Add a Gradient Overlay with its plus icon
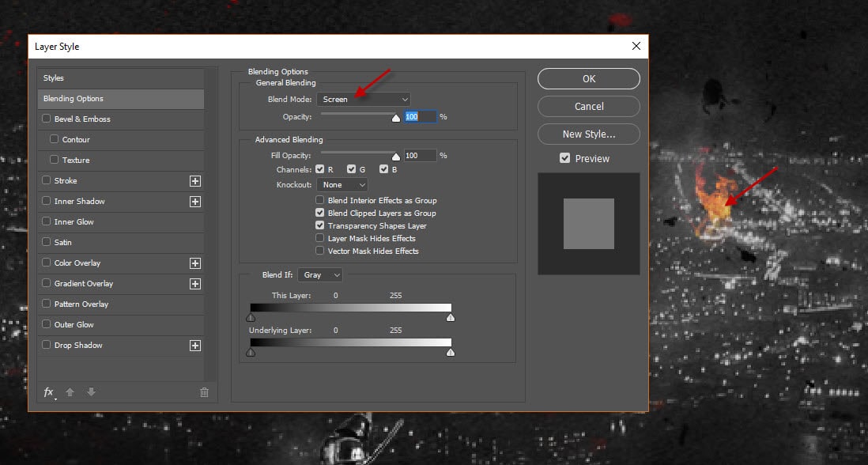 point(195,284)
